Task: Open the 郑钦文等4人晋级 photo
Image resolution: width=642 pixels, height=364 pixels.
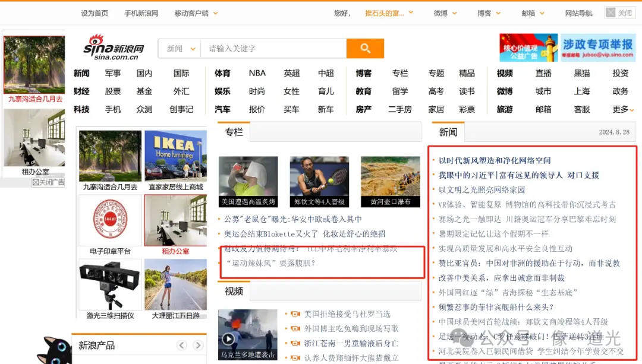Action: point(319,182)
